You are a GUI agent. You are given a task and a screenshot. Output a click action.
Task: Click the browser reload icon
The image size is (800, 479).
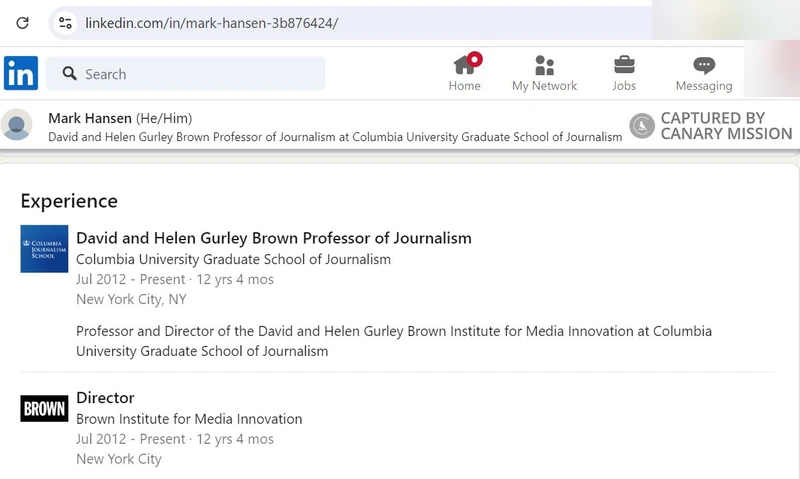point(22,23)
